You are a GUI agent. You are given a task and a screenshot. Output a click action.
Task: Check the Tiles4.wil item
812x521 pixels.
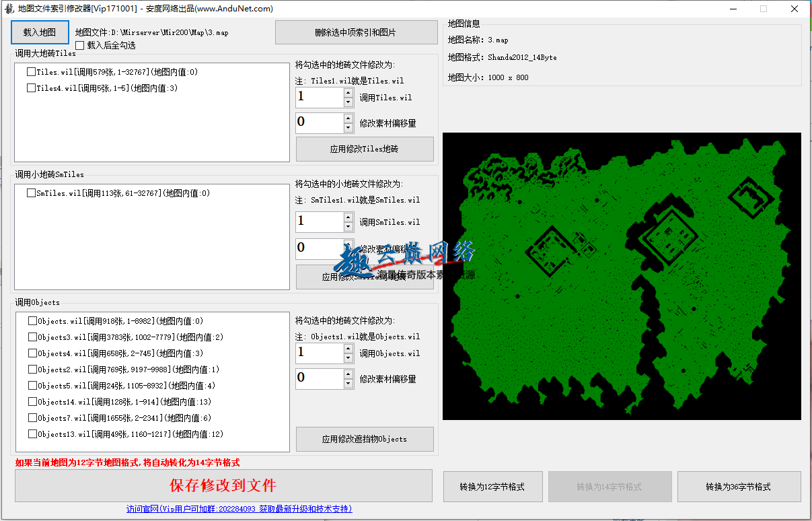pos(31,88)
